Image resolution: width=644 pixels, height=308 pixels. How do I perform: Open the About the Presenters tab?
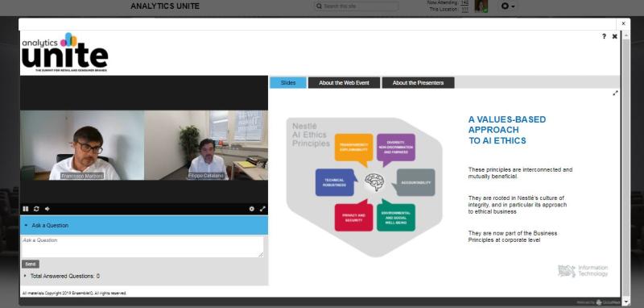[x=418, y=83]
